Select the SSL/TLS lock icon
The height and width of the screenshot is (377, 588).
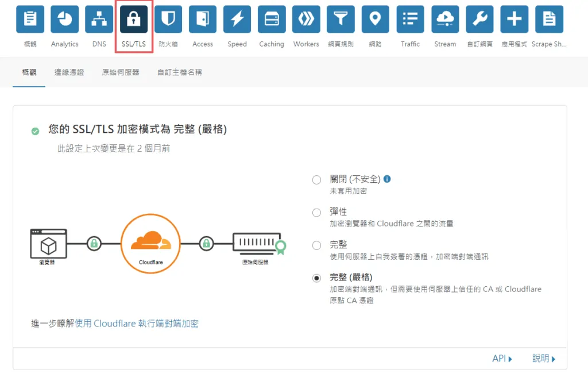tap(134, 19)
